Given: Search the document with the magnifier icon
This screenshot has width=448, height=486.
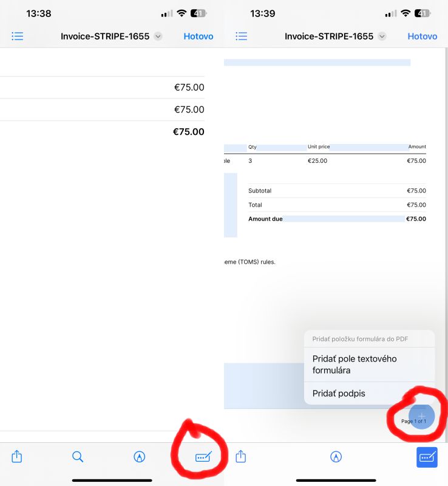Looking at the screenshot, I should point(78,456).
